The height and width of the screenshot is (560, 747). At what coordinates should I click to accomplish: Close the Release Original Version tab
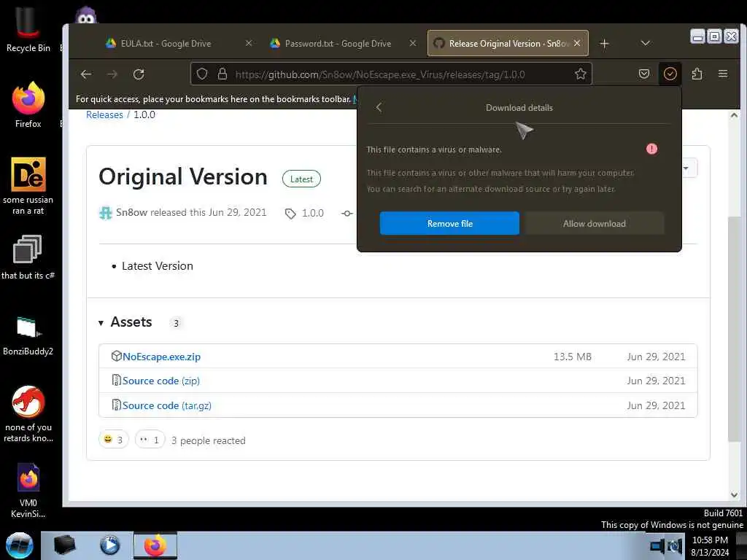click(x=577, y=43)
